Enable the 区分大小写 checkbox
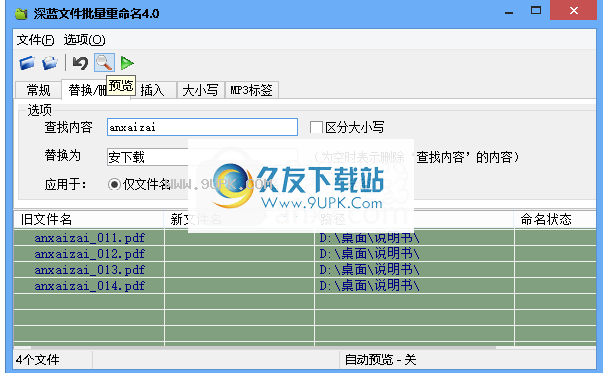This screenshot has height=373, width=603. point(316,127)
